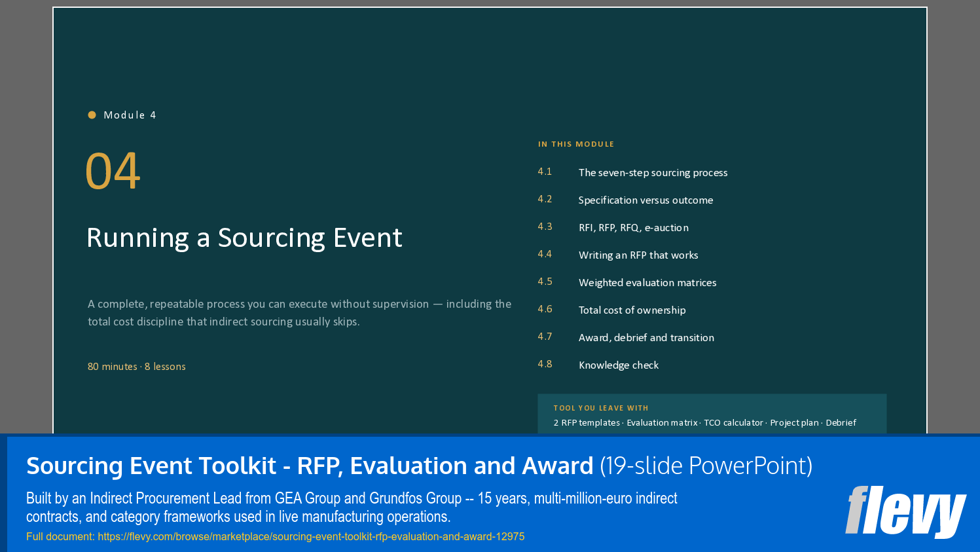Select lesson 'Knowledge check'
This screenshot has height=552, width=980.
(x=619, y=365)
